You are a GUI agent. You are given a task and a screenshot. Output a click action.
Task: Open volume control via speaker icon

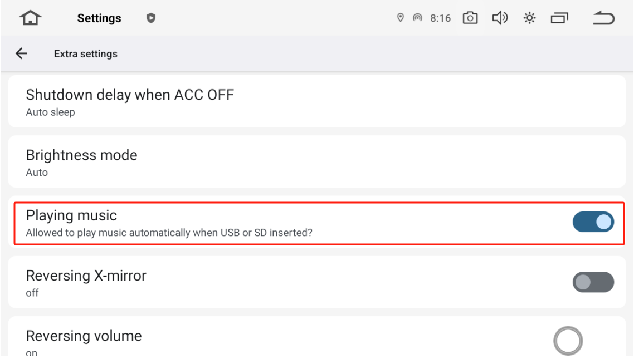tap(500, 18)
